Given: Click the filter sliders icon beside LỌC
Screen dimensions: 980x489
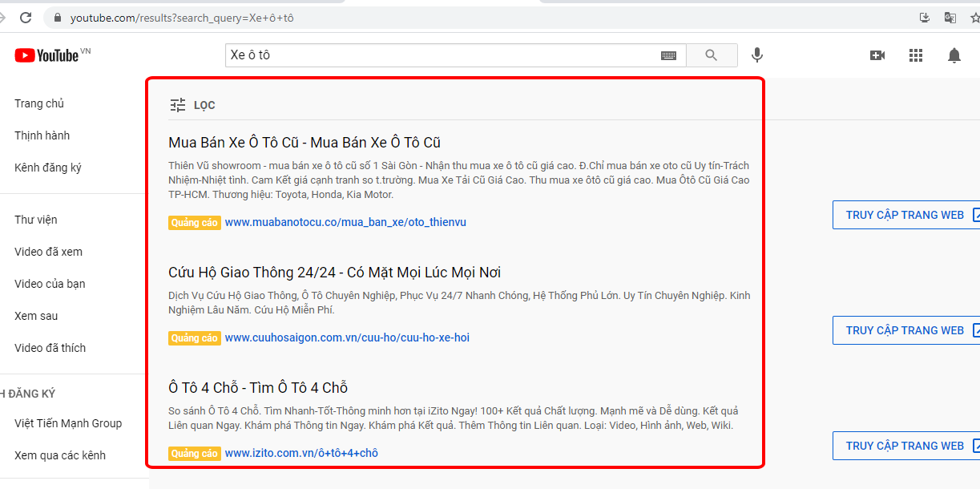Looking at the screenshot, I should 178,105.
